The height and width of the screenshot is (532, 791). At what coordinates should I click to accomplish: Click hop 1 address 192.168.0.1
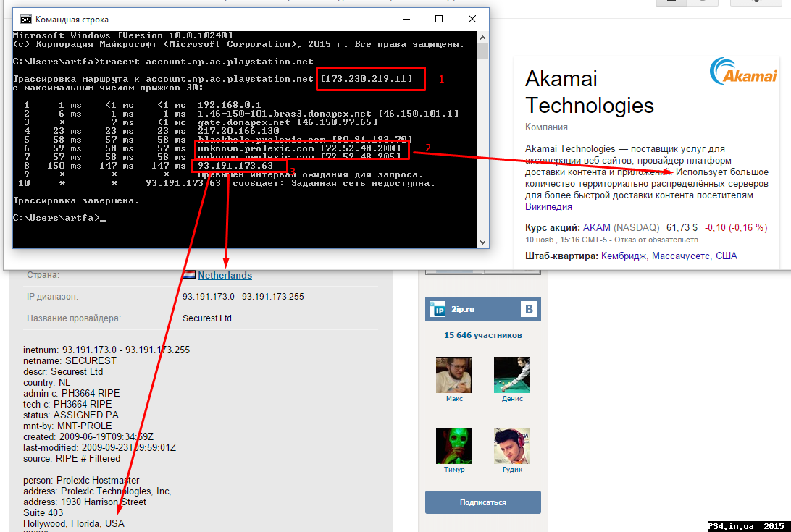(229, 105)
